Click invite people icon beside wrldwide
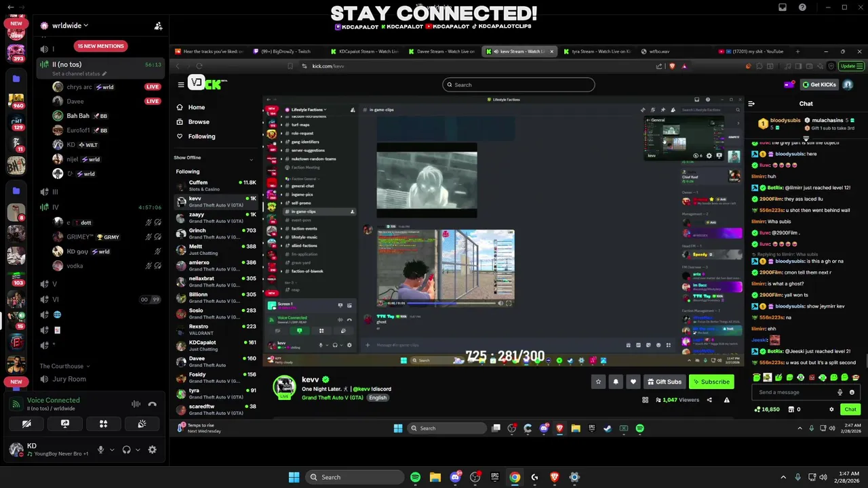The width and height of the screenshot is (868, 488). pos(158,26)
